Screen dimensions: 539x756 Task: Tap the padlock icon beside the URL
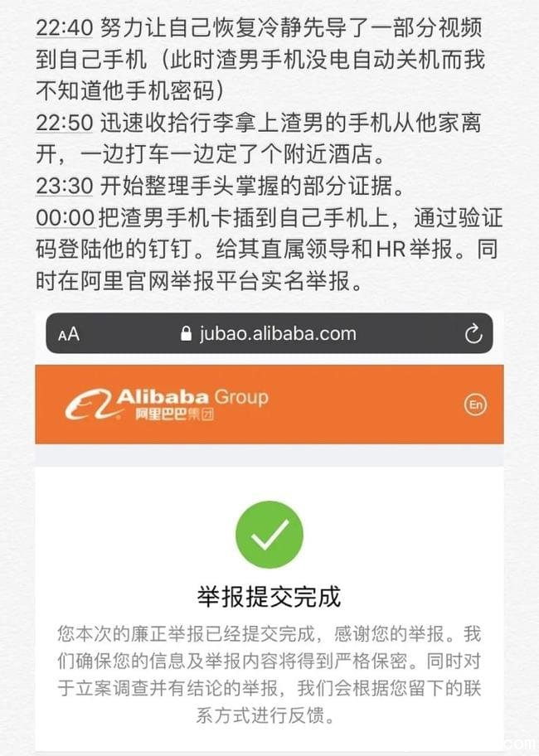pyautogui.click(x=186, y=333)
